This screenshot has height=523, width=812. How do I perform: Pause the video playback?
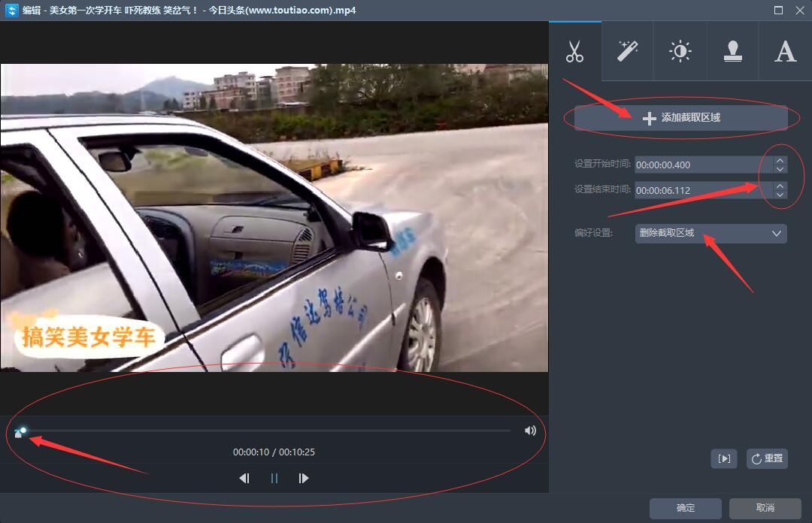coord(274,478)
